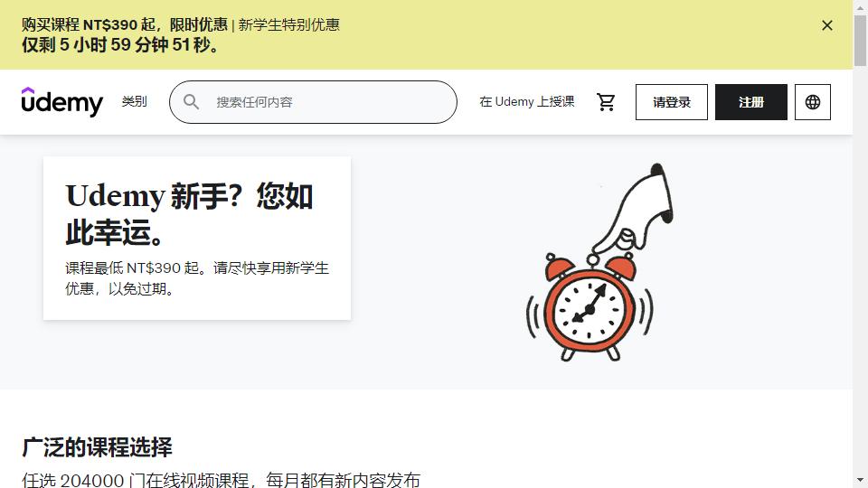Image resolution: width=868 pixels, height=488 pixels.
Task: Click the Udemy logo
Action: [x=62, y=102]
